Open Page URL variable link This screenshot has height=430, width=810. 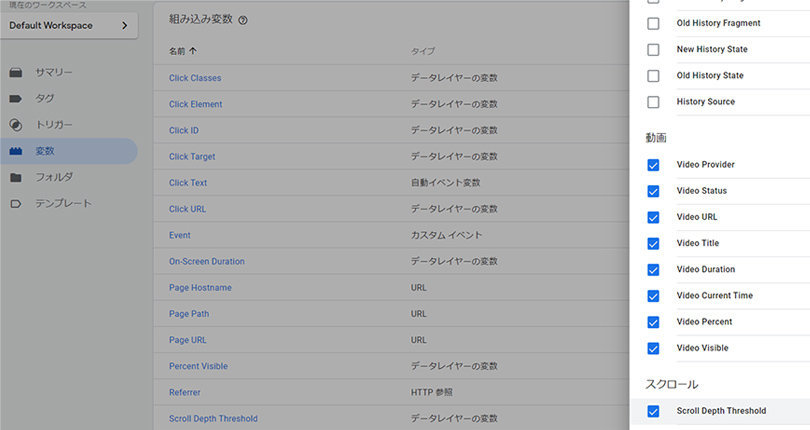click(187, 340)
